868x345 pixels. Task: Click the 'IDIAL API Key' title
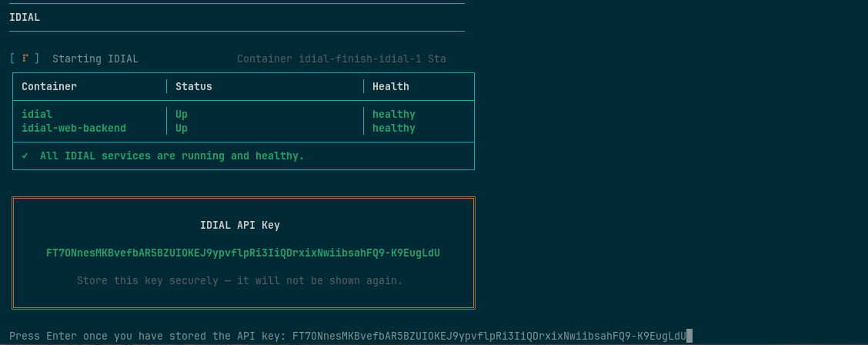240,225
